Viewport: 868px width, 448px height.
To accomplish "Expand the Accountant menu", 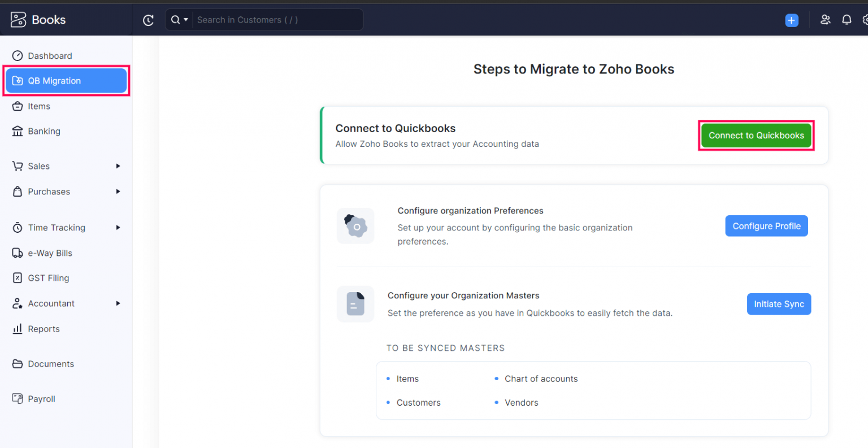I will [119, 303].
